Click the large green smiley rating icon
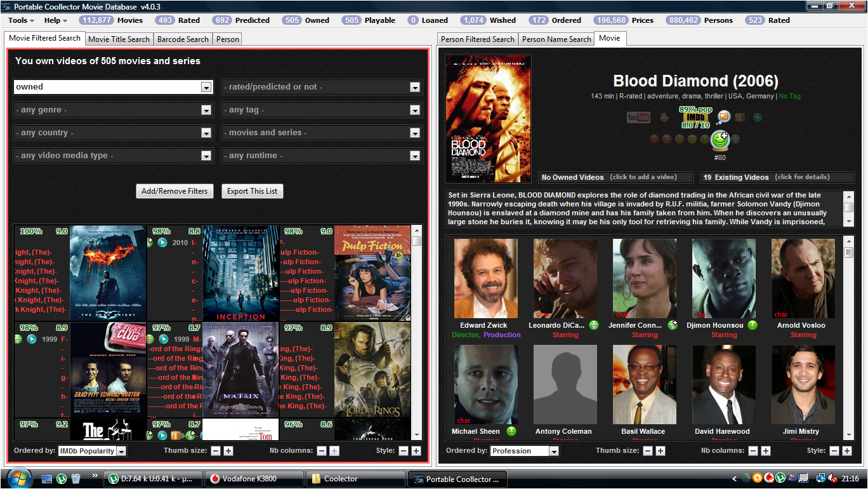Image resolution: width=868 pixels, height=489 pixels. [720, 139]
